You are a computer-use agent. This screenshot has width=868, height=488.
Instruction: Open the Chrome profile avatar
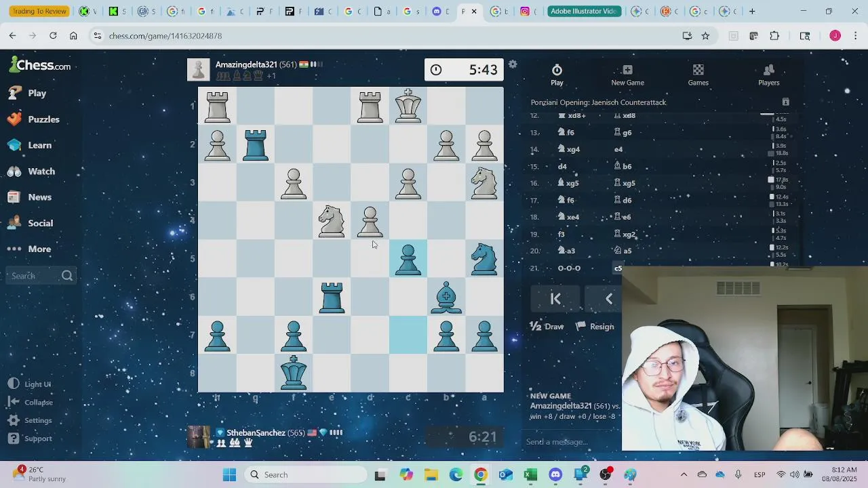835,35
